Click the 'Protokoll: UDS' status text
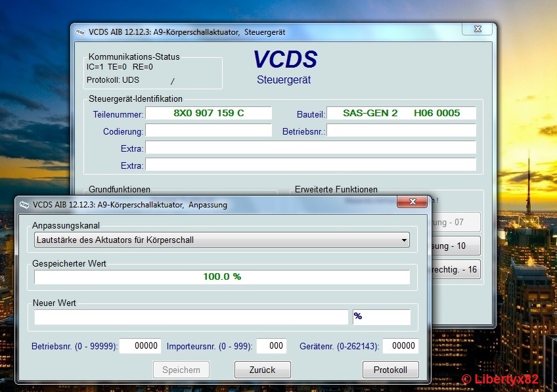The height and width of the screenshot is (392, 557). 113,80
